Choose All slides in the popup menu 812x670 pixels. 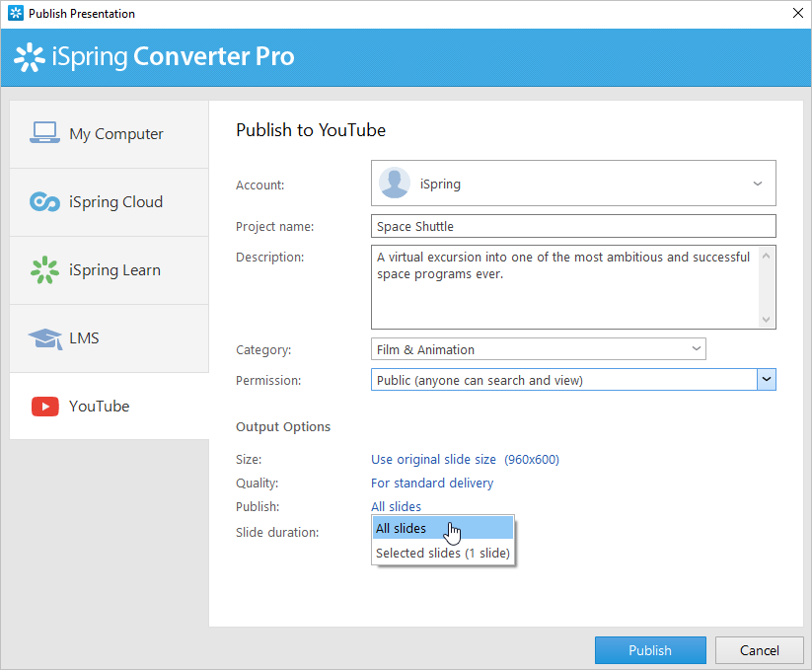[443, 528]
